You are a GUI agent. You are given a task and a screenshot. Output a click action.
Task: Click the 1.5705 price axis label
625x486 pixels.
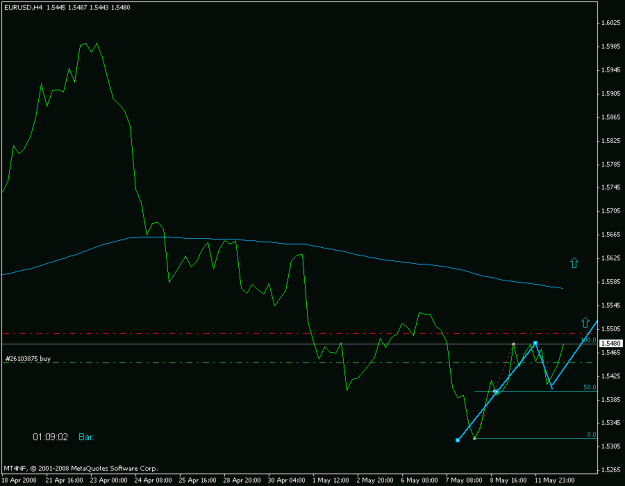[x=611, y=211]
